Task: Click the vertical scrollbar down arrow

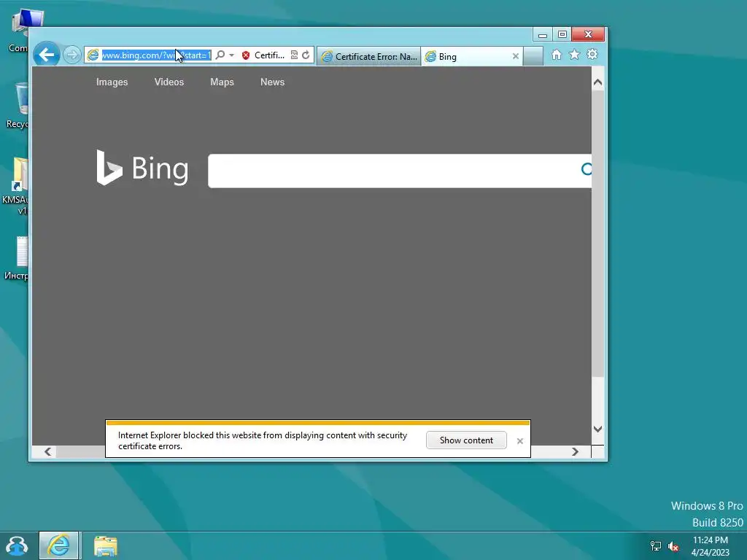Action: [x=598, y=429]
